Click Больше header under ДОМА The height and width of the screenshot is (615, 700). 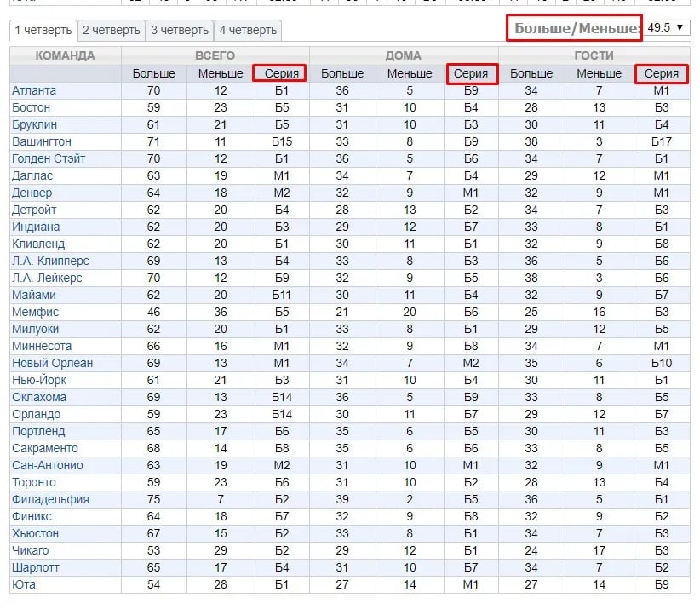tap(342, 73)
